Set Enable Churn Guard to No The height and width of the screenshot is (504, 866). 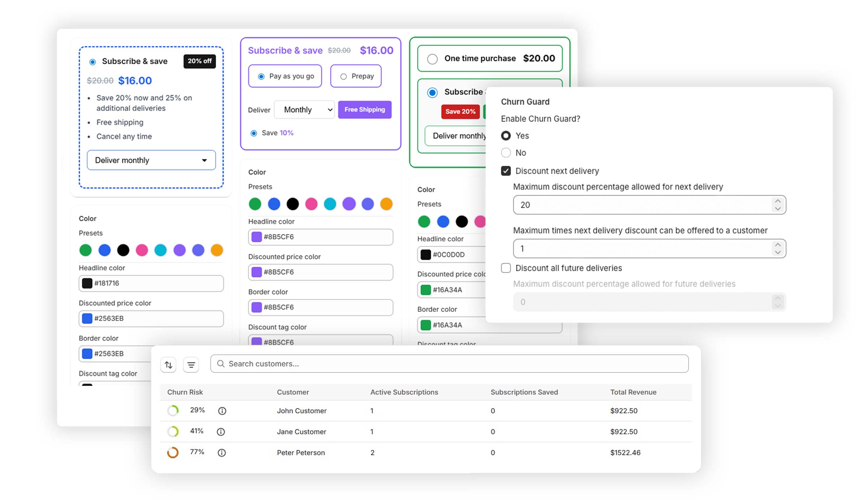[506, 152]
